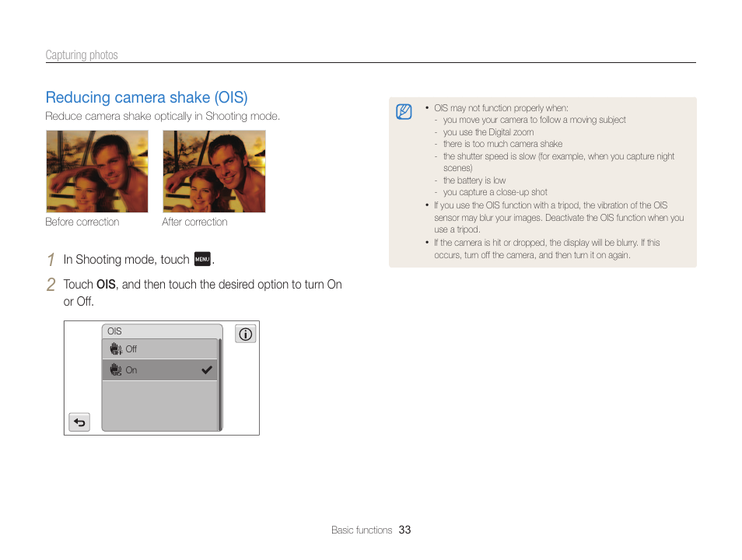Click the bold OIS word in step 2
The height and width of the screenshot is (560, 742).
[106, 284]
